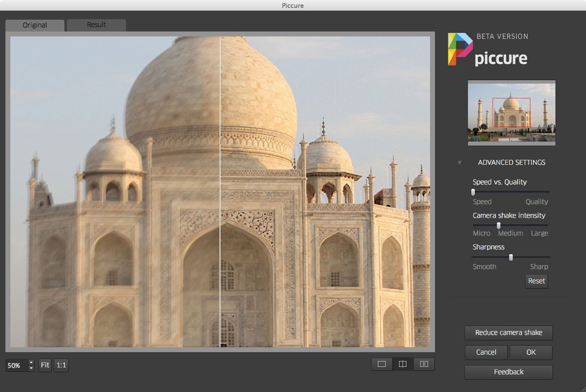Open the Feedback button

pos(508,372)
